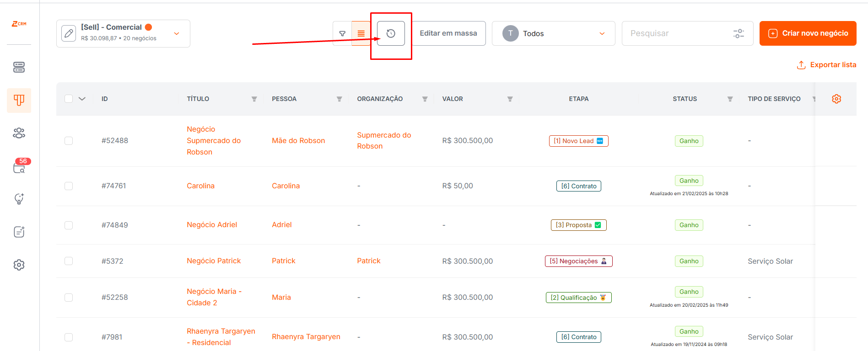Open table column settings gear
868x351 pixels.
(836, 99)
